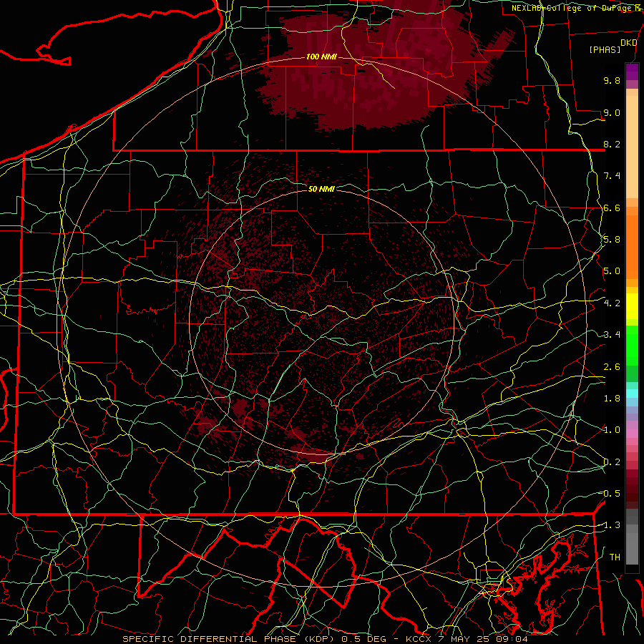Click the "[PHAS]" legend header label
This screenshot has height=644, width=644.
pos(605,50)
